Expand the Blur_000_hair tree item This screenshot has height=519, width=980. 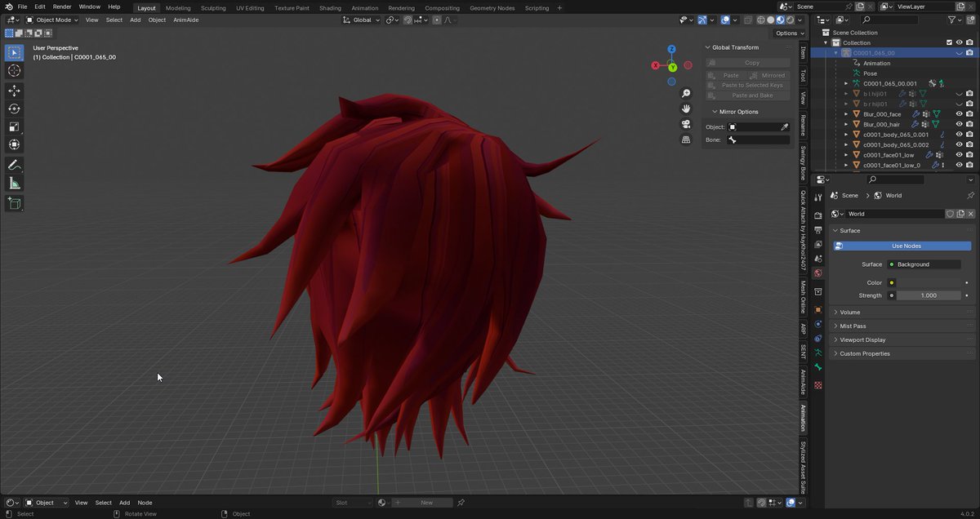846,124
